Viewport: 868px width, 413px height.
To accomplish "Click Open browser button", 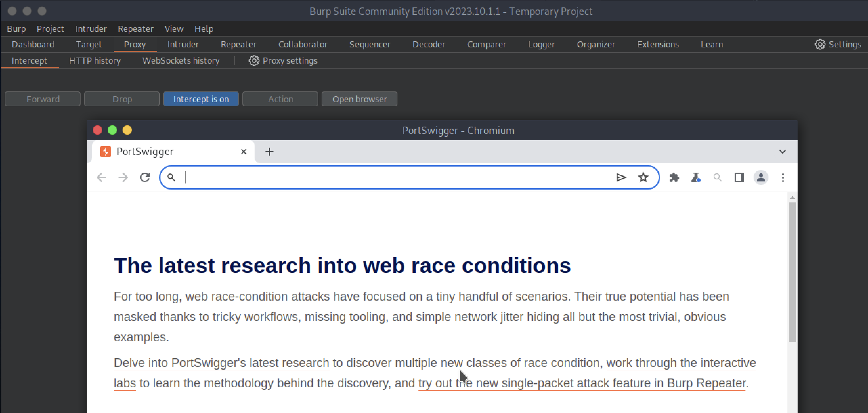I will [360, 99].
